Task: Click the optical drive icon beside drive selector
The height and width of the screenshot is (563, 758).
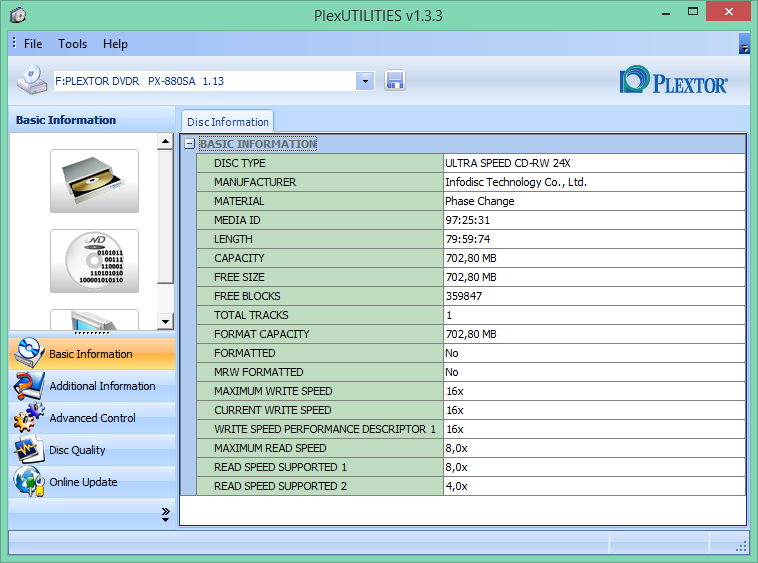Action: tap(32, 80)
